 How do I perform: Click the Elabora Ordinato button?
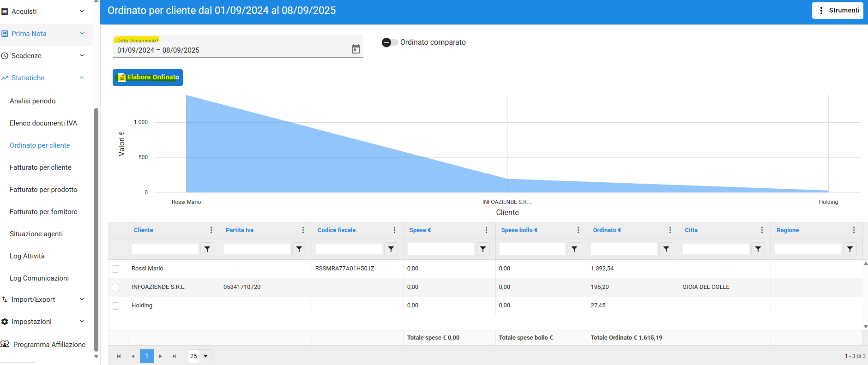(148, 78)
